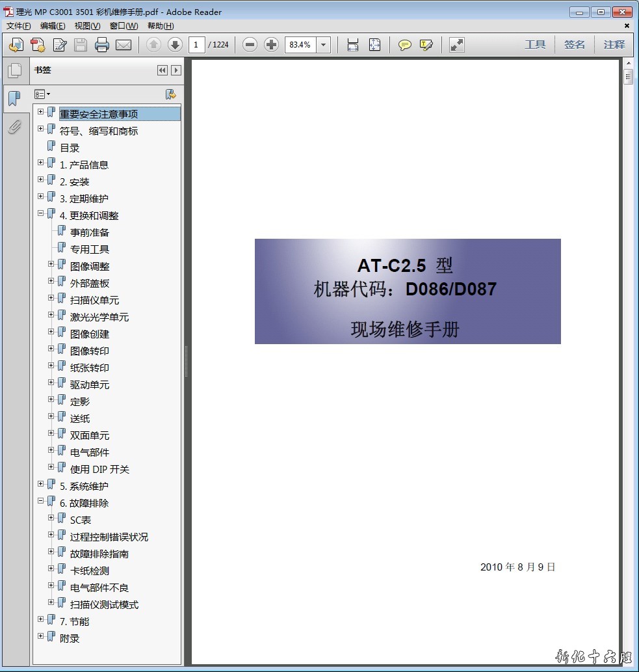The height and width of the screenshot is (672, 639).
Task: Collapse the 4. 更换和调整 bookmark
Action: [x=41, y=213]
